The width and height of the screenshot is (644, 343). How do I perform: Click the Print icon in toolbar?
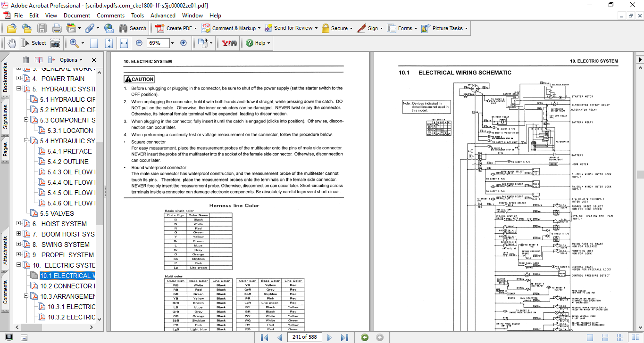point(57,28)
